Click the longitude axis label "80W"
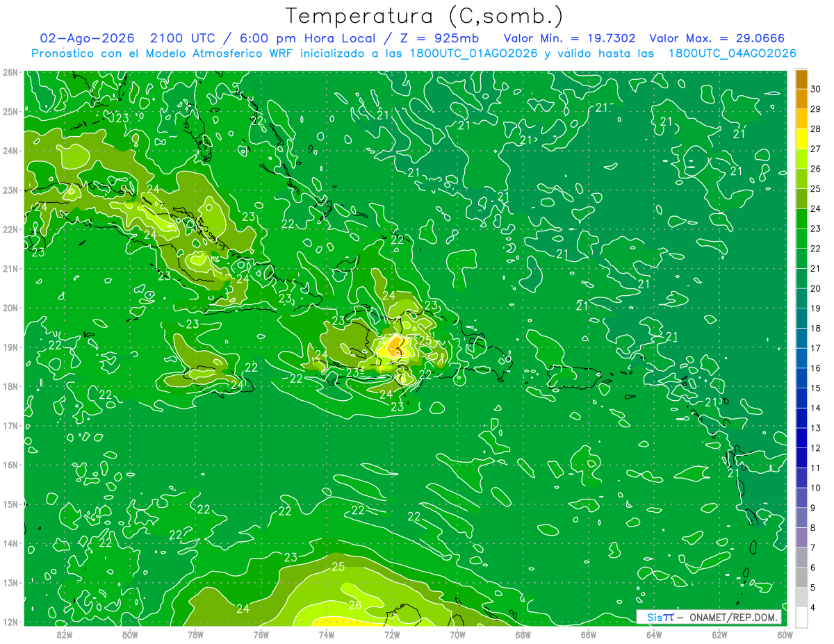The width and height of the screenshot is (834, 644). (x=130, y=634)
